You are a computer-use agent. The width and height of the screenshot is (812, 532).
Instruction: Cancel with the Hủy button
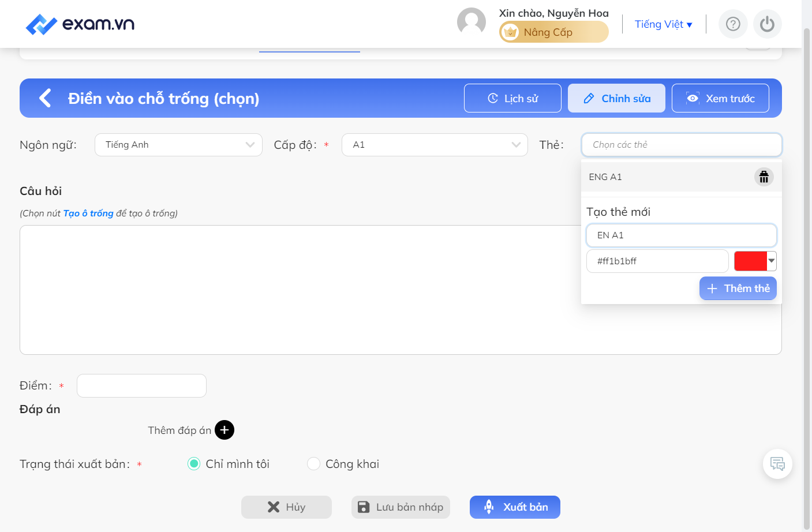(x=286, y=507)
